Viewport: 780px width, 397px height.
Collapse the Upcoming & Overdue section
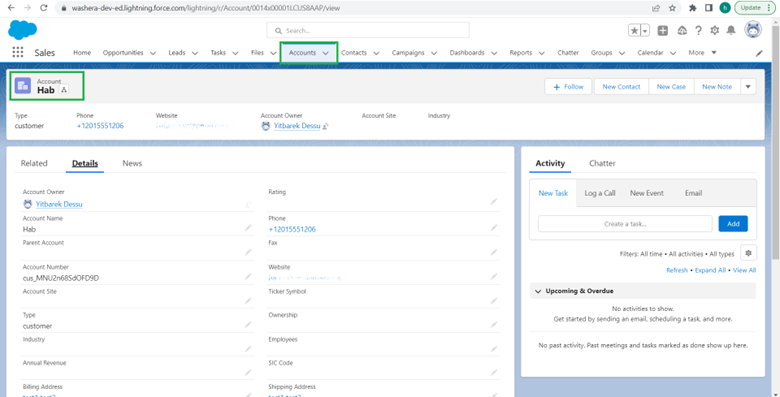(538, 291)
